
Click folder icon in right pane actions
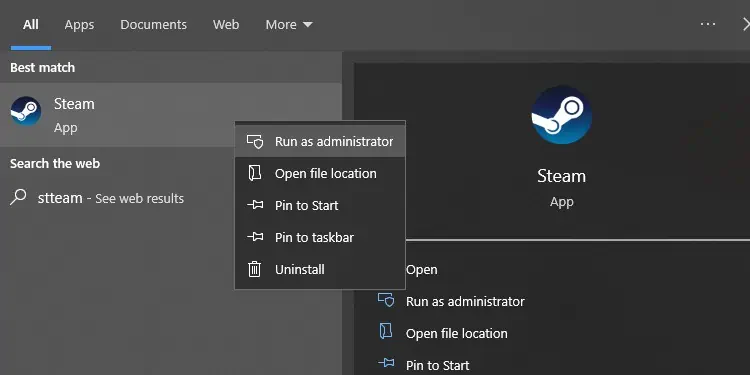click(386, 332)
